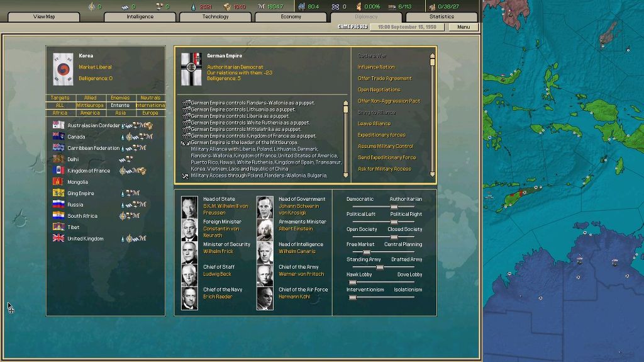Click the oil resource icon in top bar

(x=194, y=6)
